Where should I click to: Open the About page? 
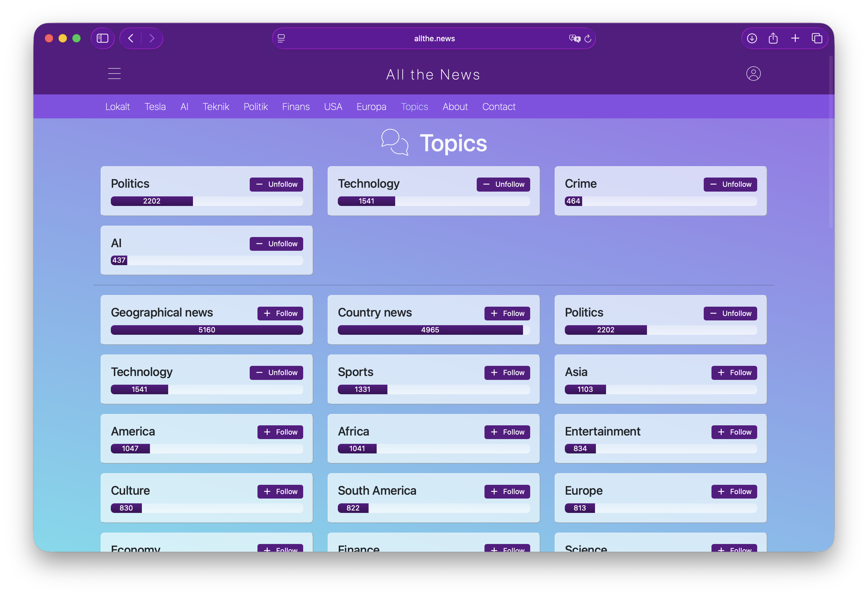[x=455, y=106]
